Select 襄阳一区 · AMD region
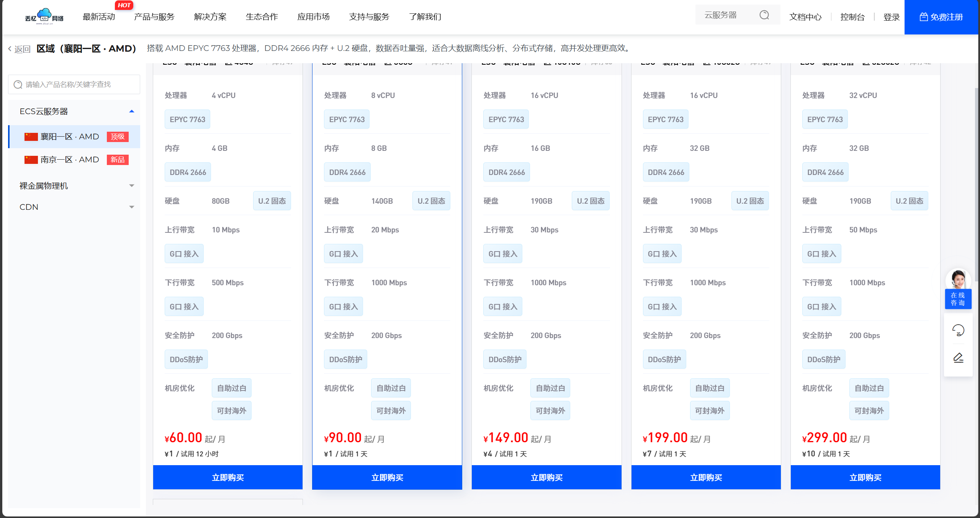 click(x=70, y=137)
